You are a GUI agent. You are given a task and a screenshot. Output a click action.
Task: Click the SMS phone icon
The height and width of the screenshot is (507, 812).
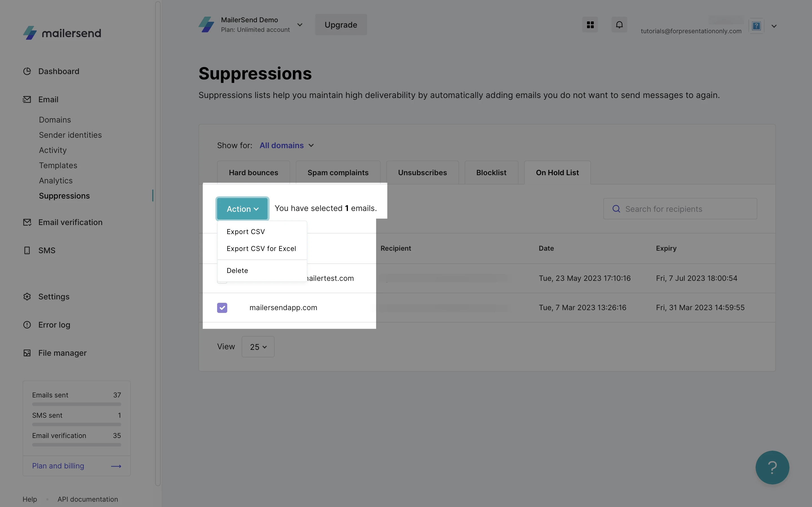pyautogui.click(x=27, y=250)
